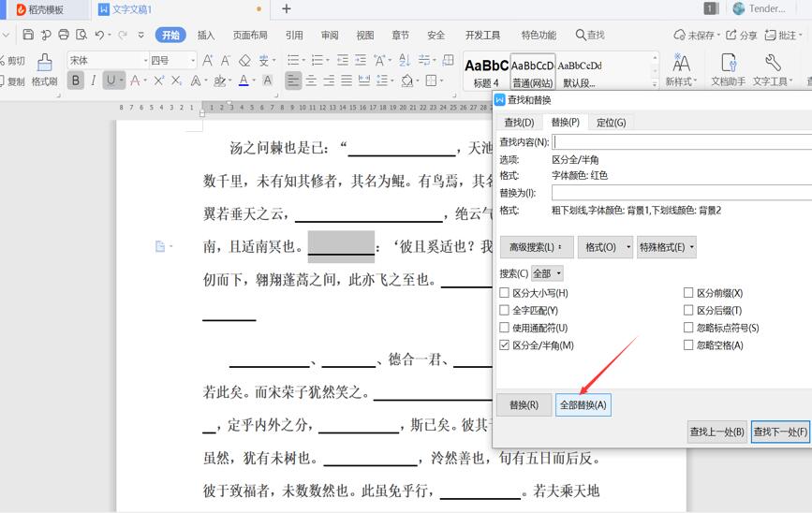Align paragraph right
812x513 pixels.
[x=329, y=81]
